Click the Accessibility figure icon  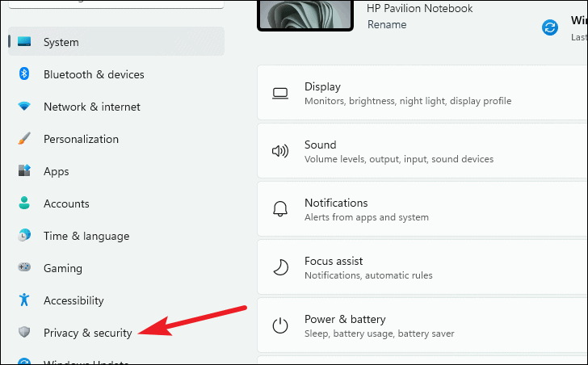24,300
